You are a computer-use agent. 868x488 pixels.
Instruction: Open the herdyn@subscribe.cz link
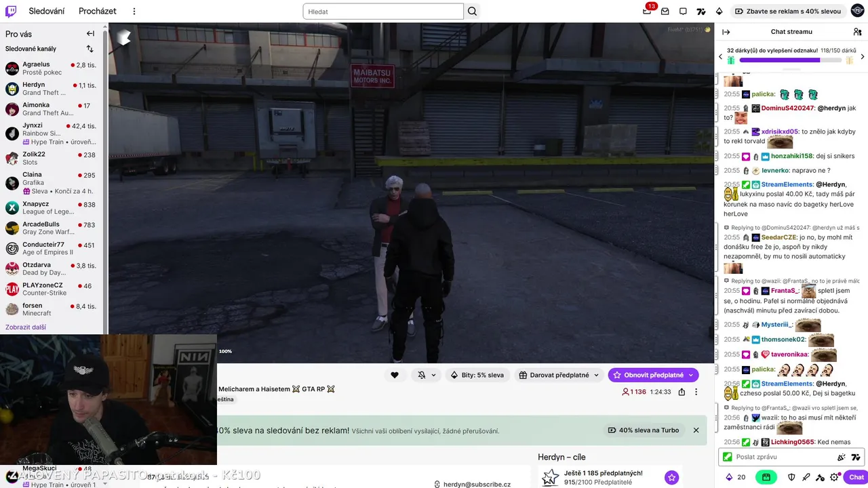477,484
